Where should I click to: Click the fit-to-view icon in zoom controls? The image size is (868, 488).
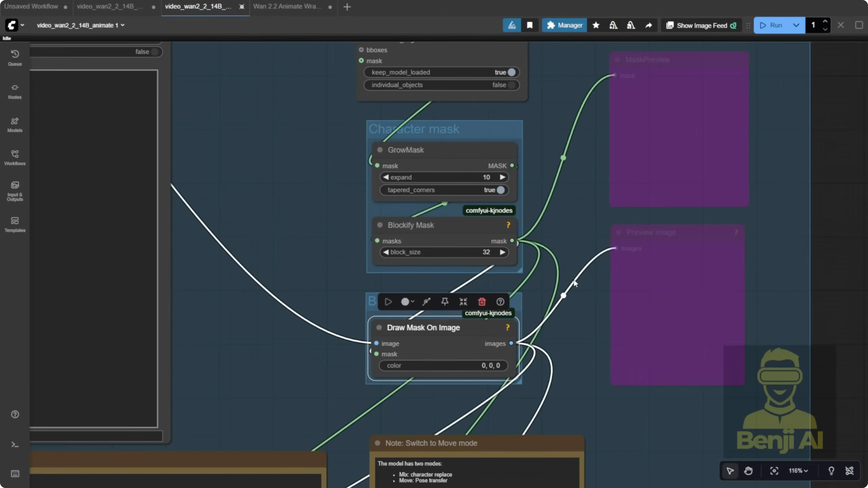coord(774,471)
